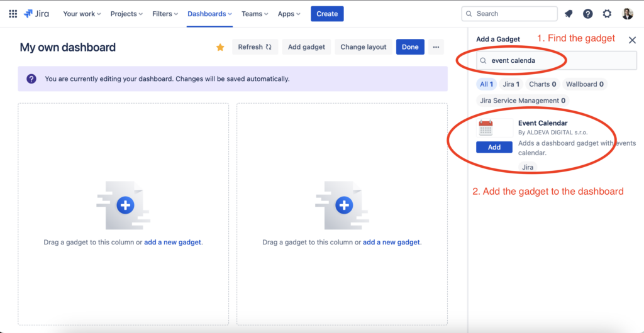This screenshot has width=644, height=333.
Task: Open the app switcher grid icon
Action: coord(13,14)
